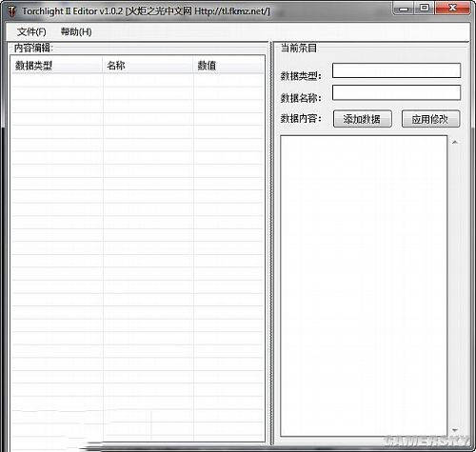Click the 应用修改 button
The image size is (476, 452).
pyautogui.click(x=430, y=119)
